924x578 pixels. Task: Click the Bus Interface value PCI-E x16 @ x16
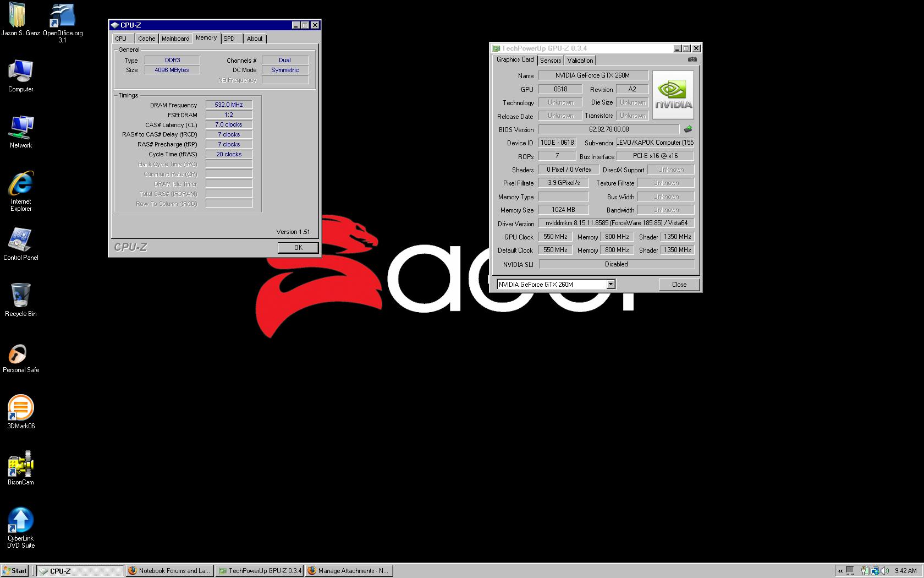(655, 156)
